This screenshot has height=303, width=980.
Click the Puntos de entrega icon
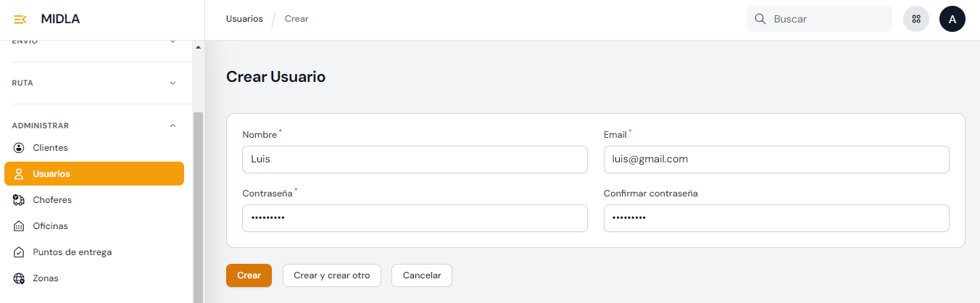(19, 252)
